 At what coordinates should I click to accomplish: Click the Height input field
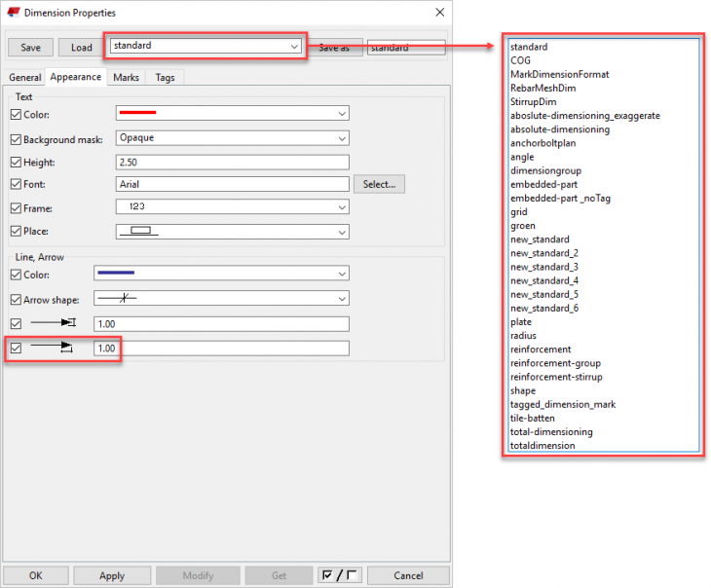[x=232, y=162]
